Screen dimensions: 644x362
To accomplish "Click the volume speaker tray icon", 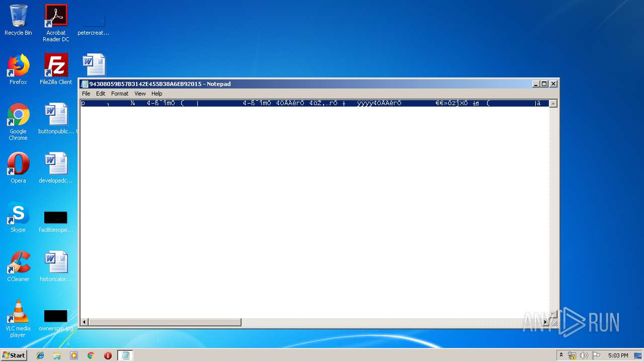I will click(x=584, y=355).
